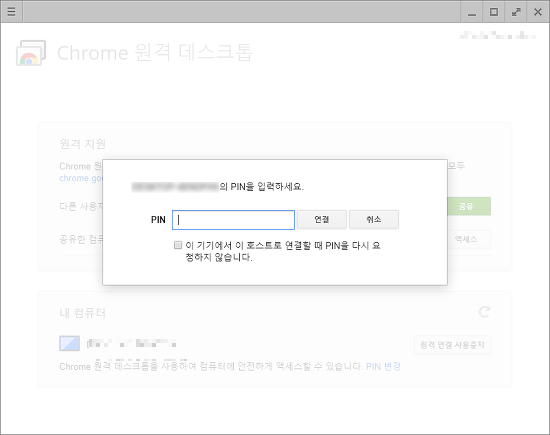Toggle the full-screen icon in the title bar
Viewport: 550px width, 435px height.
point(516,12)
